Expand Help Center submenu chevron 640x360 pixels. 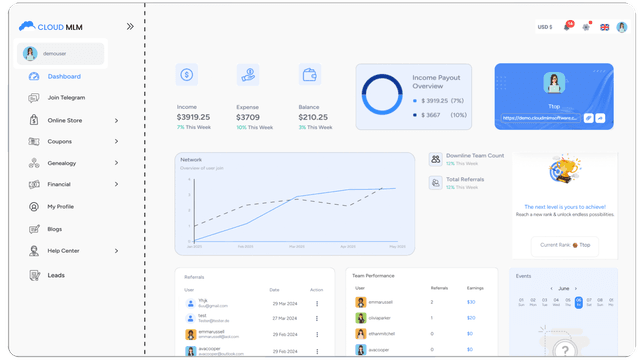coord(116,251)
